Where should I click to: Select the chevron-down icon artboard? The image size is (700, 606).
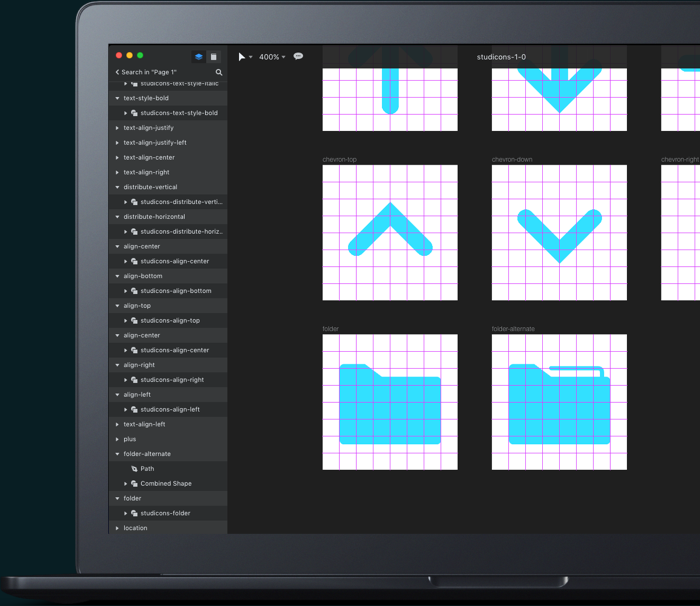(559, 233)
